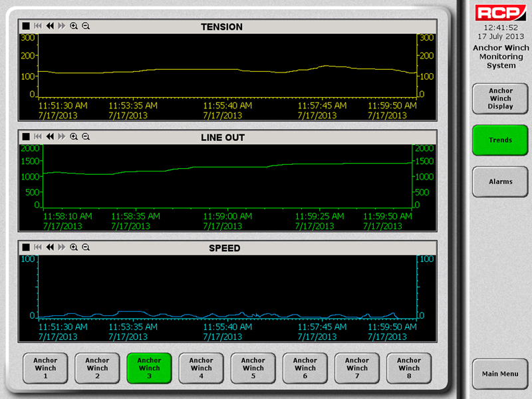Screen dimensions: 532x399
Task: Click the RCP logo
Action: pos(500,13)
